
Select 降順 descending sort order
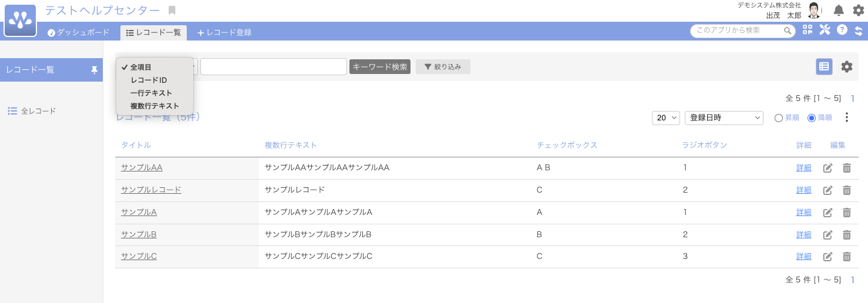(812, 118)
